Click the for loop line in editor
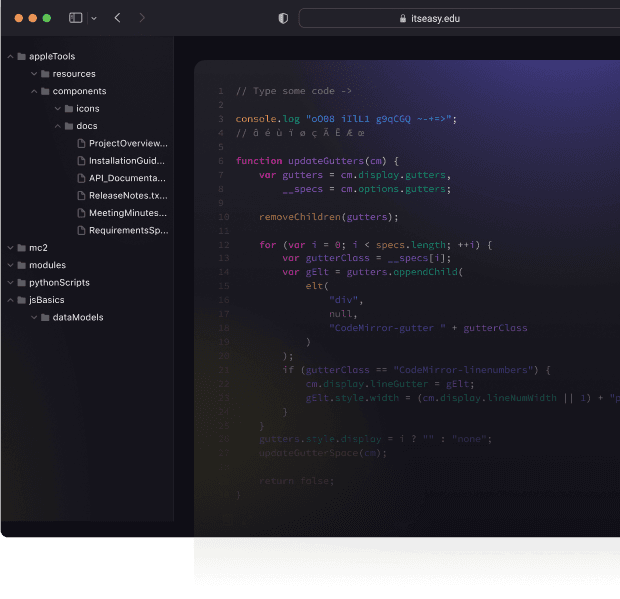Screen dimensions: 620x599 coord(376,245)
